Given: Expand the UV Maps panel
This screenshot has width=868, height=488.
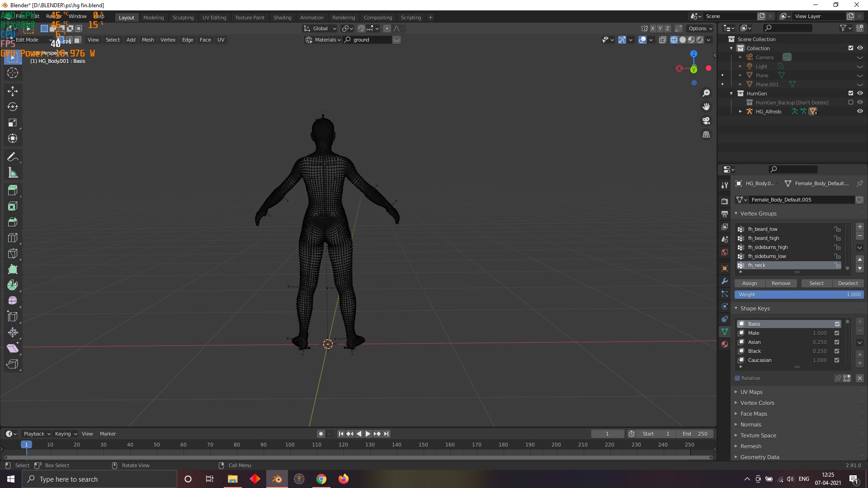Looking at the screenshot, I should [751, 392].
